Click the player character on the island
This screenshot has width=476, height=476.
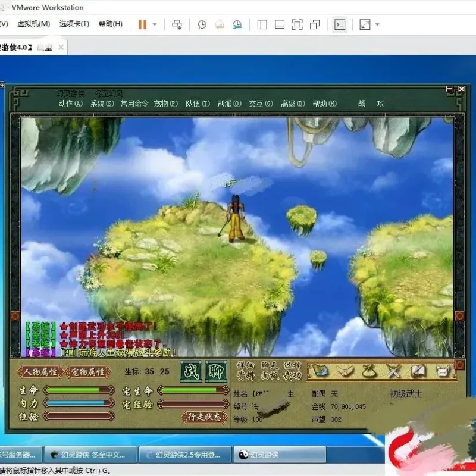[235, 218]
